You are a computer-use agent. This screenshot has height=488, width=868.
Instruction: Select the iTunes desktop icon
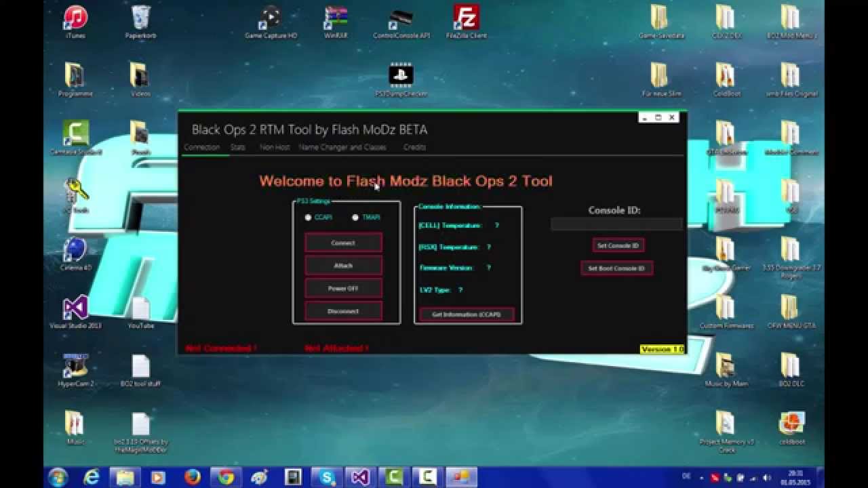coord(75,22)
